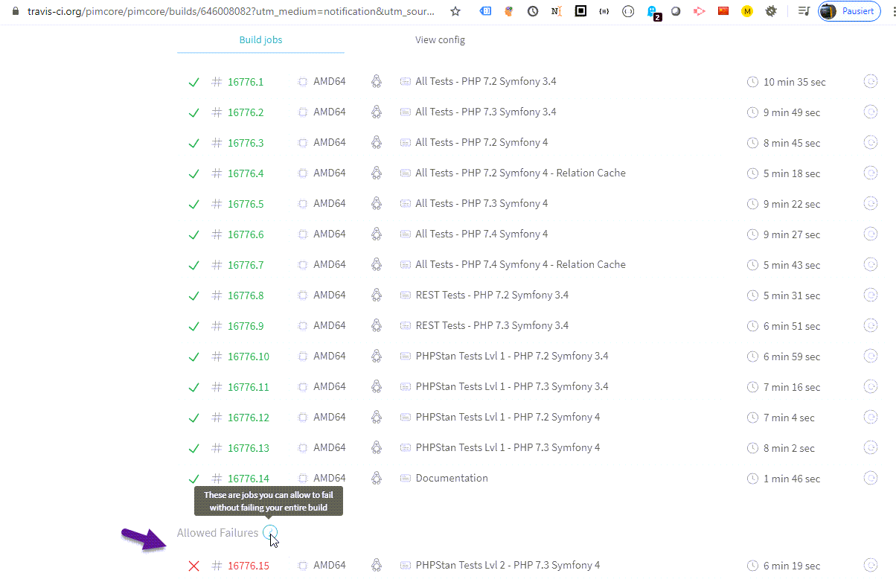The image size is (896, 588).
Task: Restart the failed job 16776.15
Action: 870,565
